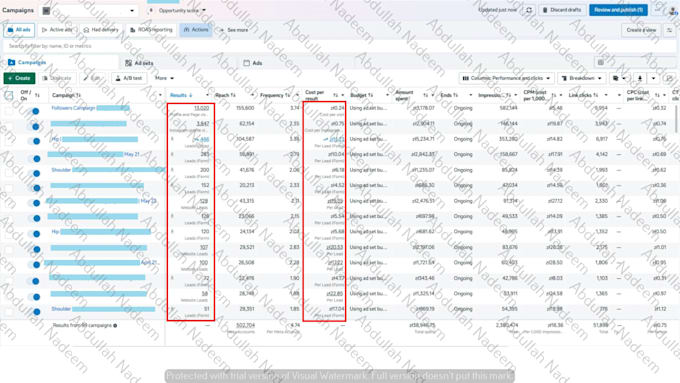The height and width of the screenshot is (383, 680).
Task: Open the reports icon next to Breakdown
Action: (618, 78)
